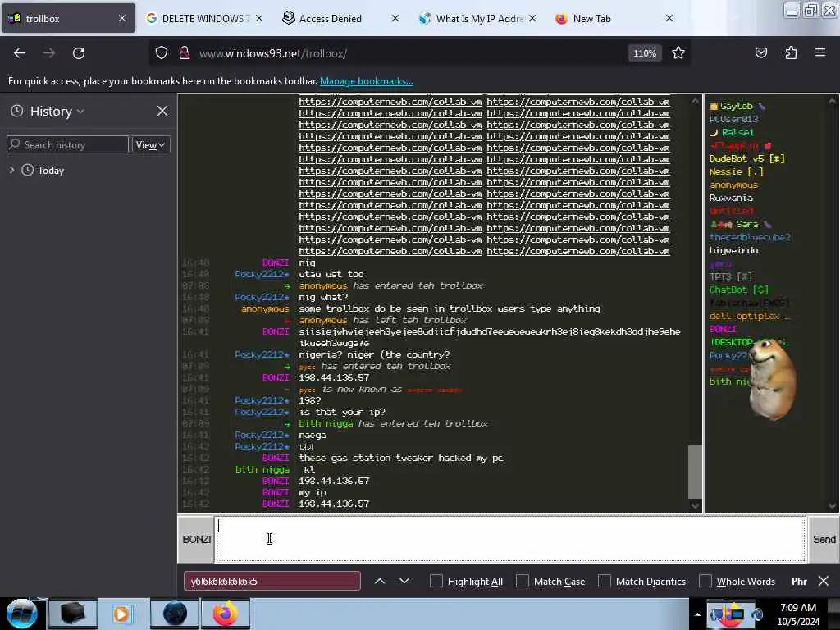840x630 pixels.
Task: Open the dark globe taskbar icon
Action: coord(175,614)
